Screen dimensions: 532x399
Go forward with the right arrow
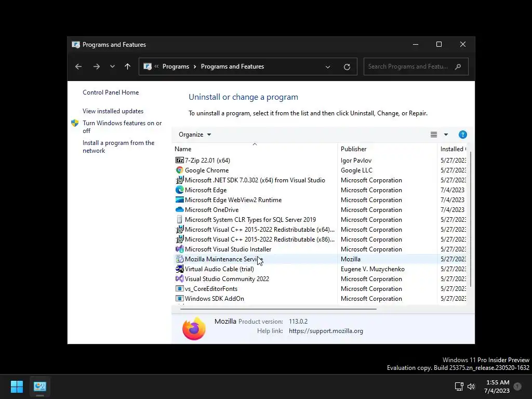click(96, 66)
